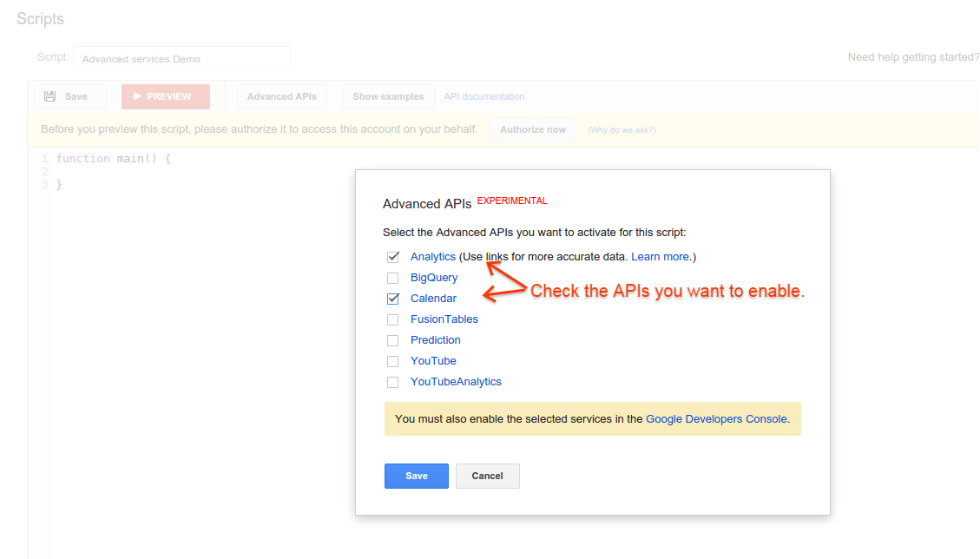Follow the Learn more link
Image resolution: width=980 pixels, height=559 pixels.
pyautogui.click(x=661, y=257)
